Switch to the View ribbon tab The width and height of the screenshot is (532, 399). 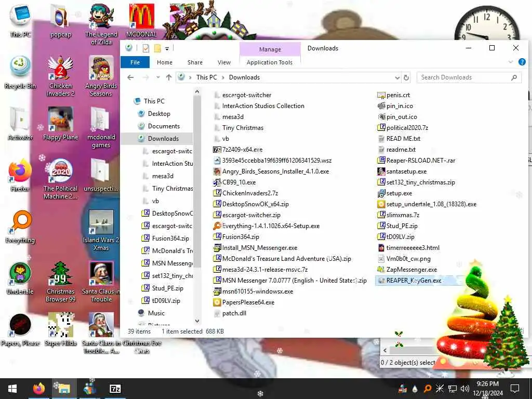224,62
